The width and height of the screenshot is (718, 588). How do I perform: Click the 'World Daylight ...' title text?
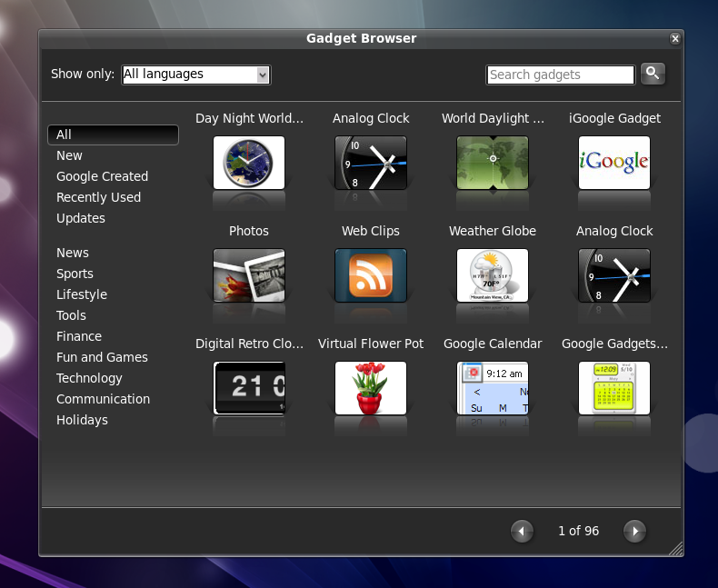pyautogui.click(x=493, y=119)
